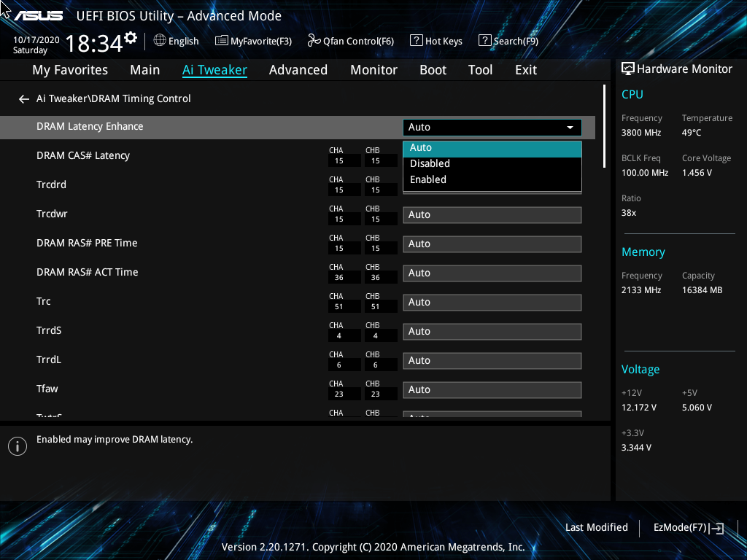This screenshot has width=747, height=560.
Task: Click the Ai Tweaker\DRAM Timing Control breadcrumb
Action: pos(113,99)
